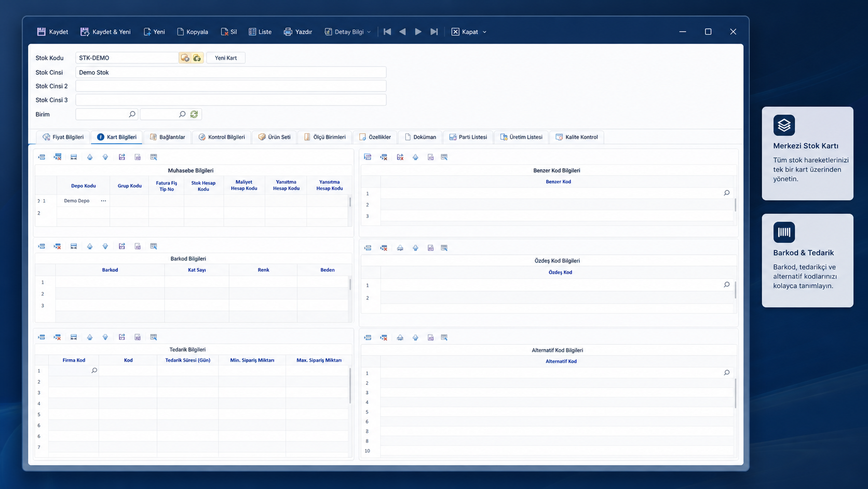Click the Yeni Kart button
Image resolution: width=868 pixels, height=489 pixels.
[226, 58]
